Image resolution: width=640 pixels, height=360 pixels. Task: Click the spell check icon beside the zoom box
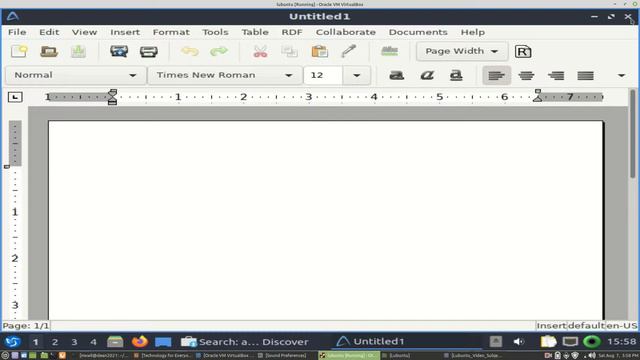(389, 51)
